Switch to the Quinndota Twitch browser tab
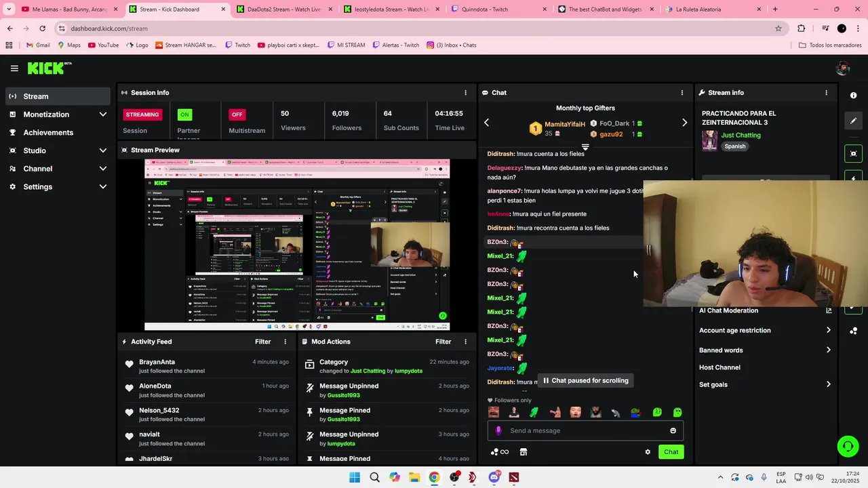The width and height of the screenshot is (868, 488). (498, 9)
